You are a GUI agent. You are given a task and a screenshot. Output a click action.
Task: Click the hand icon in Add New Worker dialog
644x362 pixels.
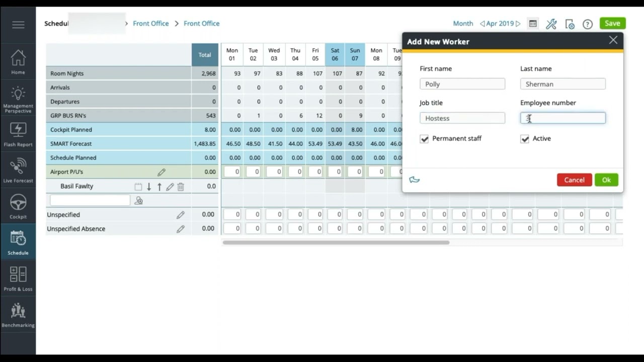[415, 179]
